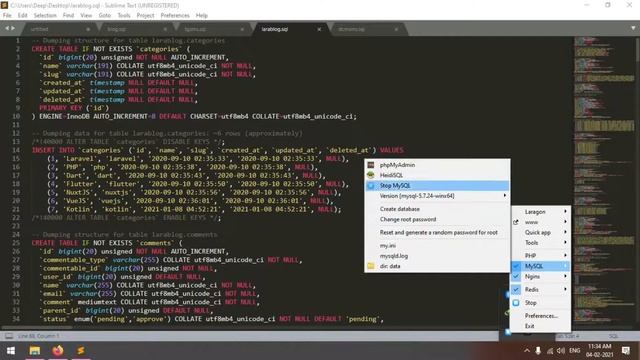The image size is (640, 360).
Task: Open the View menu
Action: [86, 16]
